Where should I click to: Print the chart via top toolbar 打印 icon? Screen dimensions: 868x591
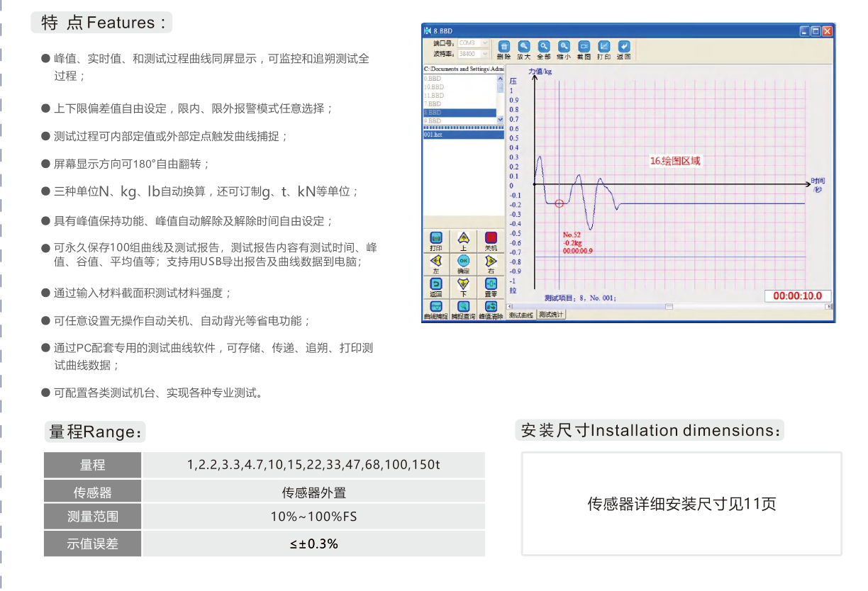click(603, 45)
